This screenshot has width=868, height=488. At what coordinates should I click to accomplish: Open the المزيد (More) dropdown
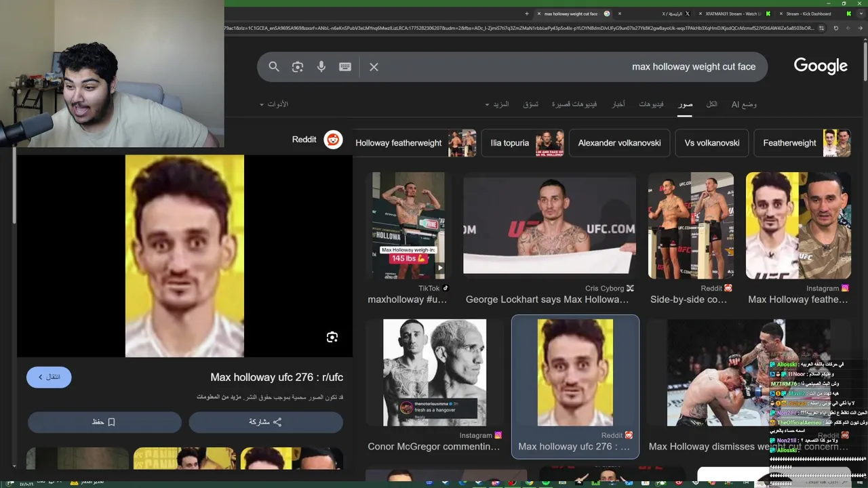497,104
